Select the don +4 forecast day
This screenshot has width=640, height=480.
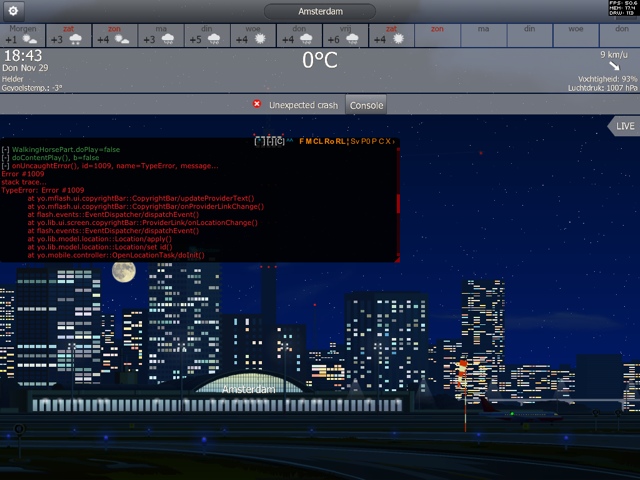[299, 35]
